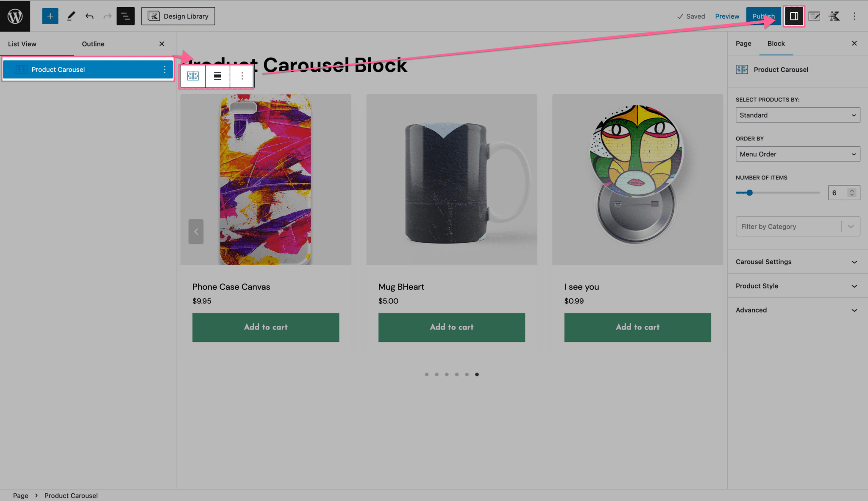Open the Settings sidebar panel icon
868x501 pixels.
(794, 16)
